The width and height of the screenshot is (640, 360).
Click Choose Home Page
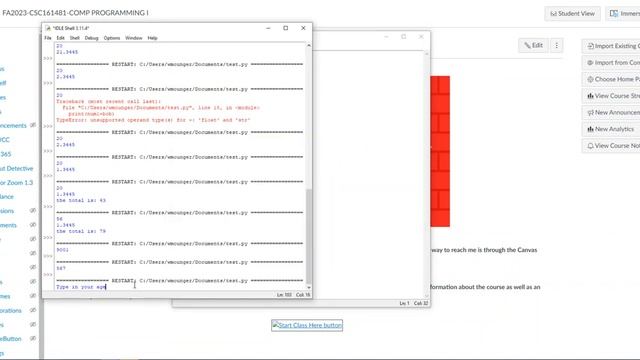(x=611, y=79)
